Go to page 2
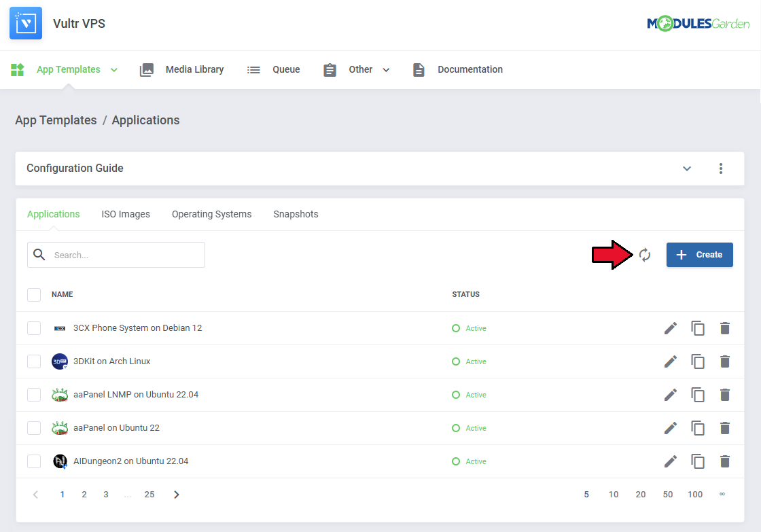This screenshot has width=761, height=532. coord(84,495)
